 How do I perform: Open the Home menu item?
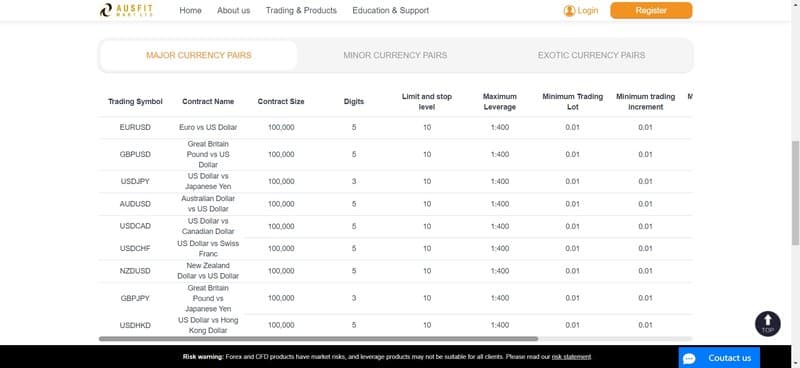pyautogui.click(x=190, y=10)
